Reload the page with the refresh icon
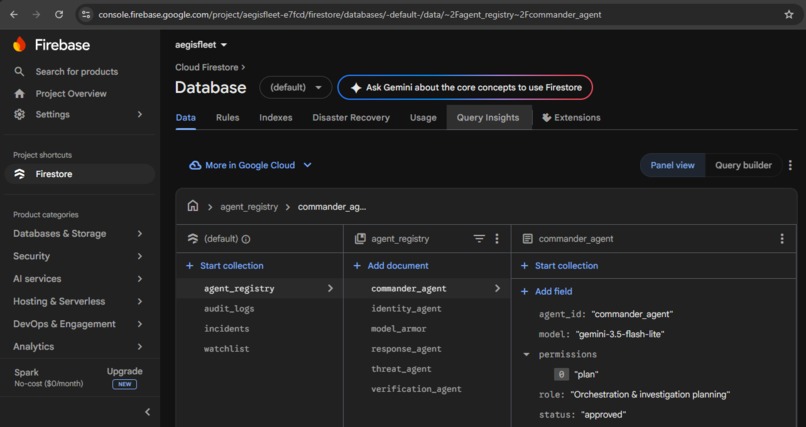Image resolution: width=806 pixels, height=427 pixels. click(59, 14)
